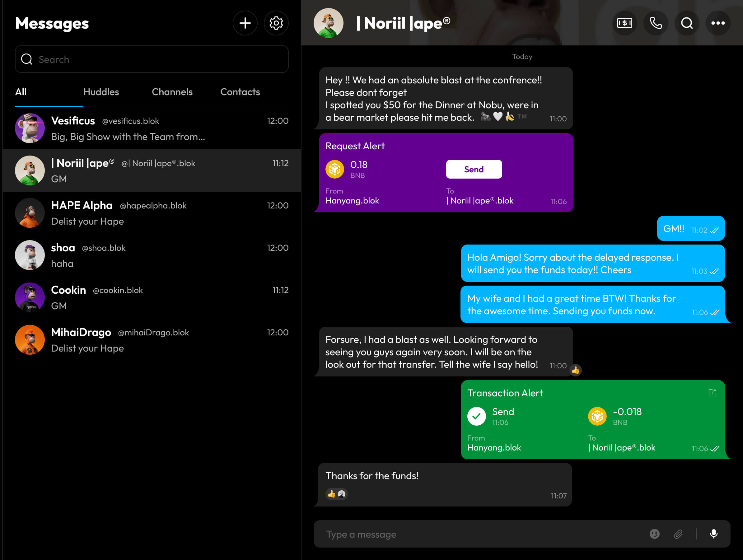Open the emoji picker in message bar

[x=654, y=534]
